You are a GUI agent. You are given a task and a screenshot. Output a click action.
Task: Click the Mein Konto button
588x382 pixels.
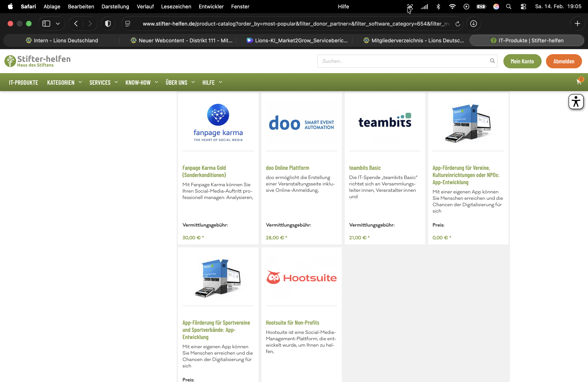[522, 61]
